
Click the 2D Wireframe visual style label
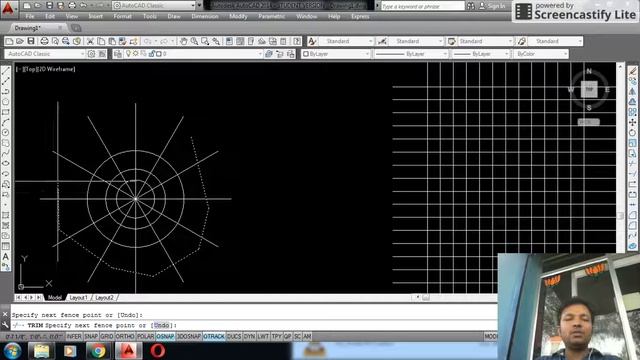coord(55,69)
